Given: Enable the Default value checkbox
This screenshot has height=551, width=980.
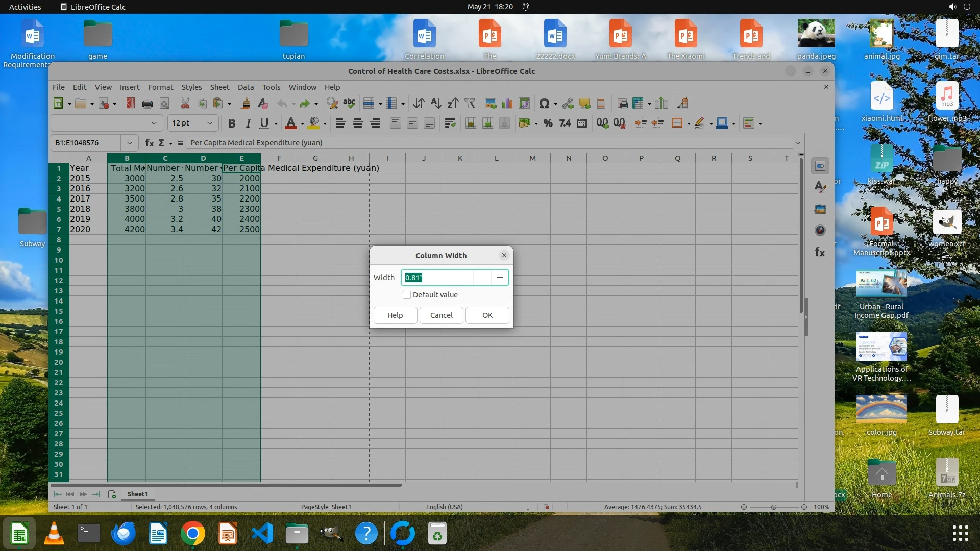Looking at the screenshot, I should point(407,295).
